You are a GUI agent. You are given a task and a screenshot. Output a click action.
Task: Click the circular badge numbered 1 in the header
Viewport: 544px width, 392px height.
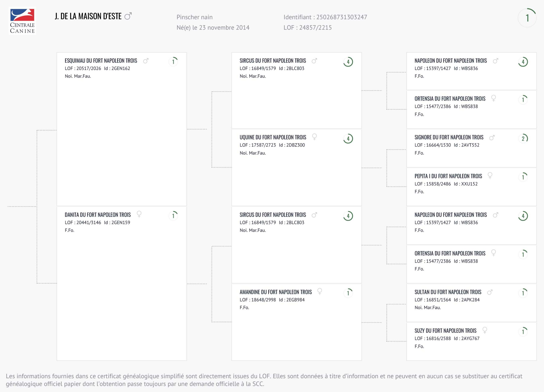527,18
